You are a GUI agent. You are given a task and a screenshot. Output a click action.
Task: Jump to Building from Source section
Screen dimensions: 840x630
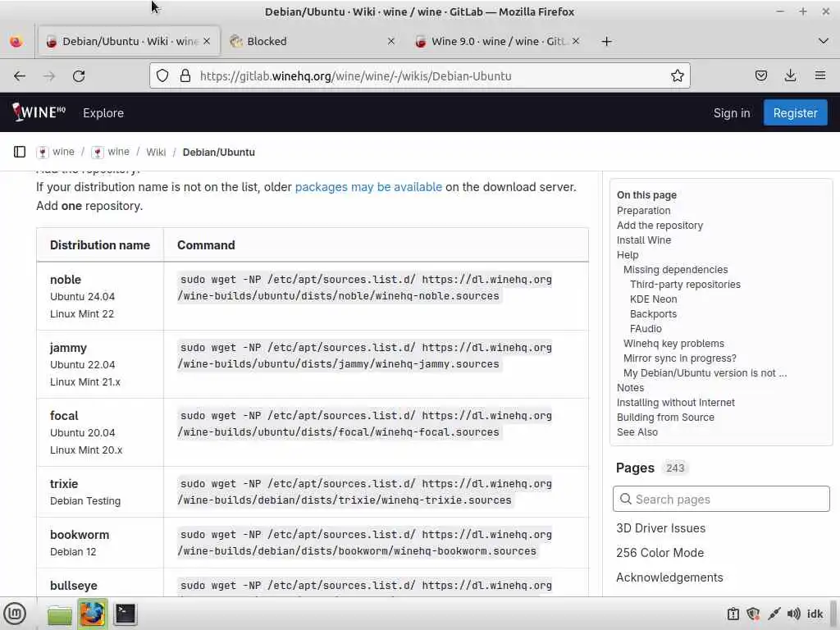665,417
